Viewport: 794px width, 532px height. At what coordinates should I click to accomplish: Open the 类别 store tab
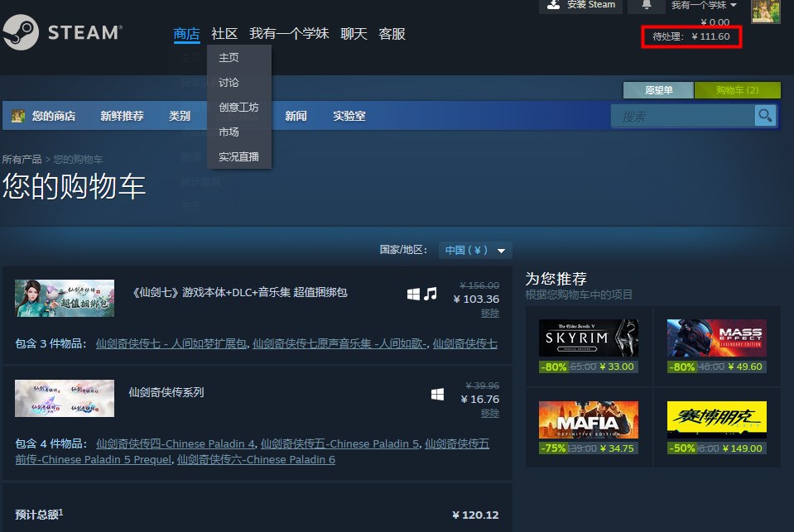pos(180,116)
